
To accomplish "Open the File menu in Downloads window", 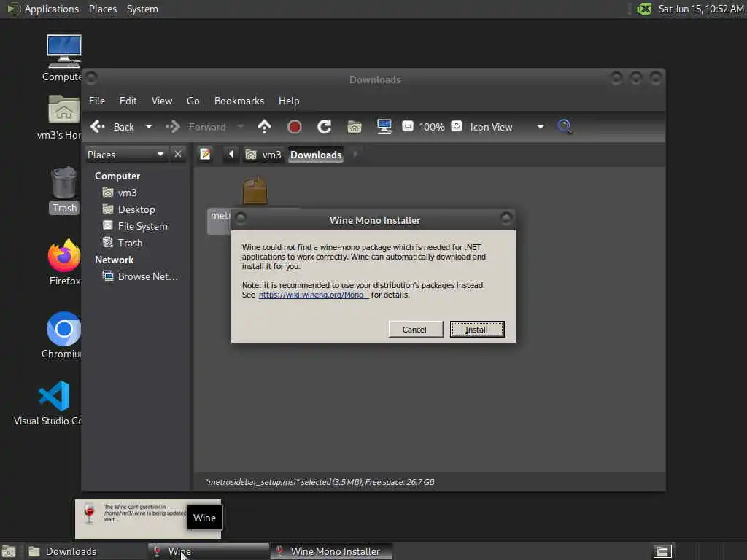I will point(97,101).
